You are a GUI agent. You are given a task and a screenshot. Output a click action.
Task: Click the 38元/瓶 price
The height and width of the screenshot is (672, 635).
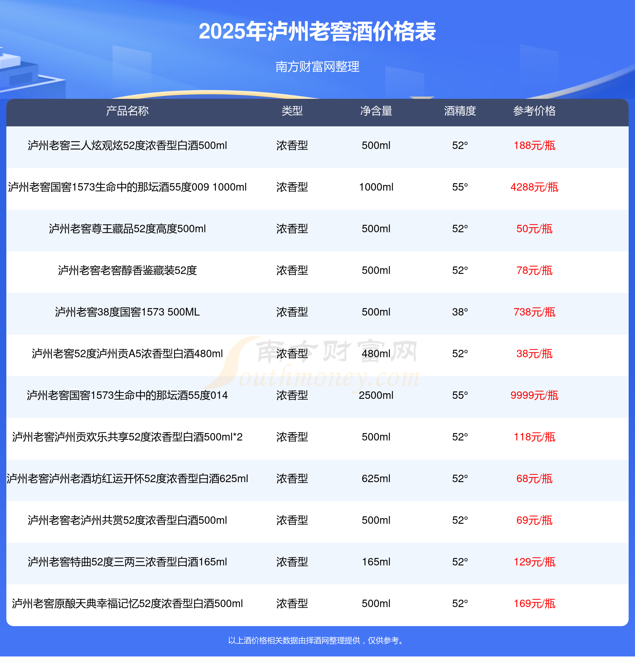click(x=534, y=354)
